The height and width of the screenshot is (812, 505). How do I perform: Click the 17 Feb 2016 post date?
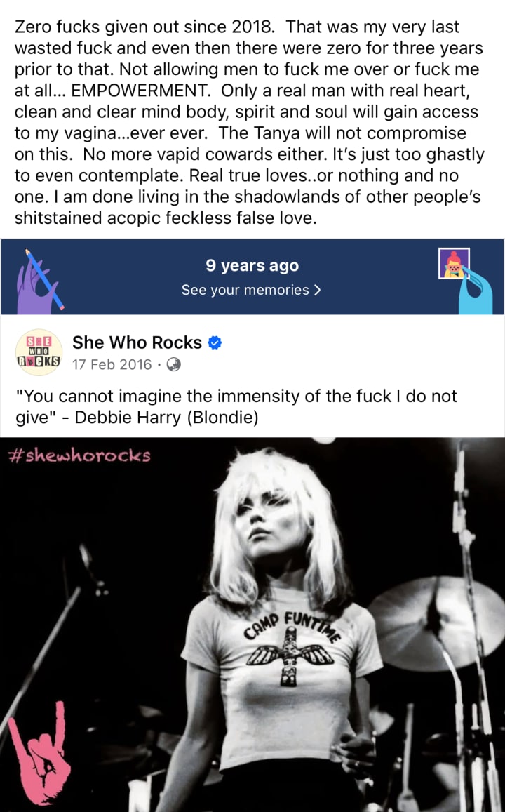point(112,365)
